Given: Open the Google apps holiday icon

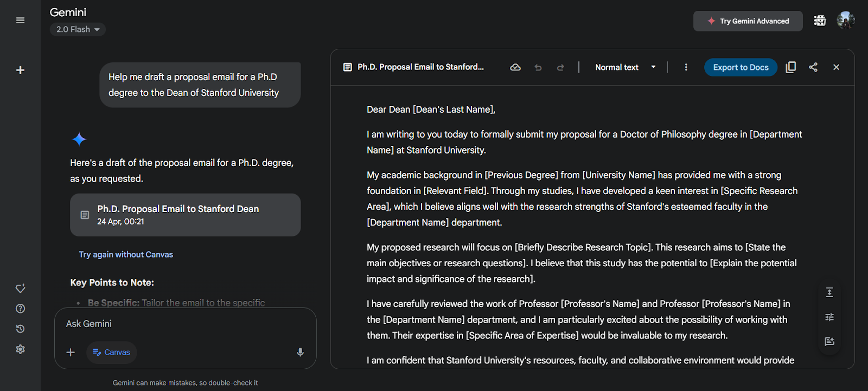Looking at the screenshot, I should (820, 21).
